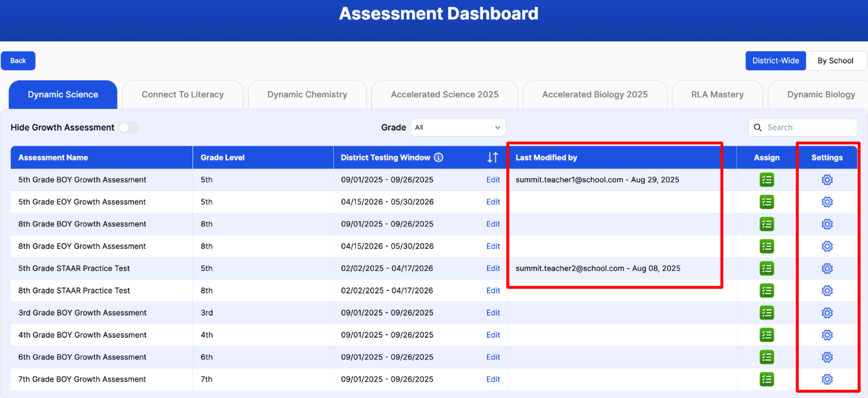The image size is (868, 398).
Task: Select District-Wide view option
Action: pos(776,61)
